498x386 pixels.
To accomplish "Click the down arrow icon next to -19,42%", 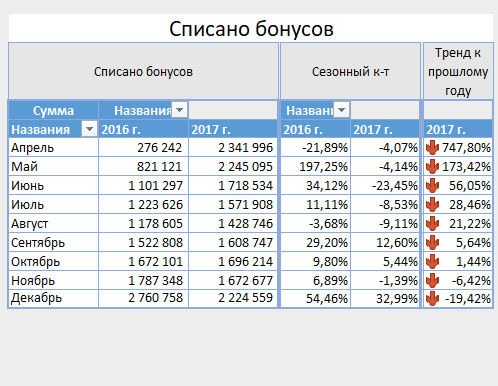I will click(432, 299).
